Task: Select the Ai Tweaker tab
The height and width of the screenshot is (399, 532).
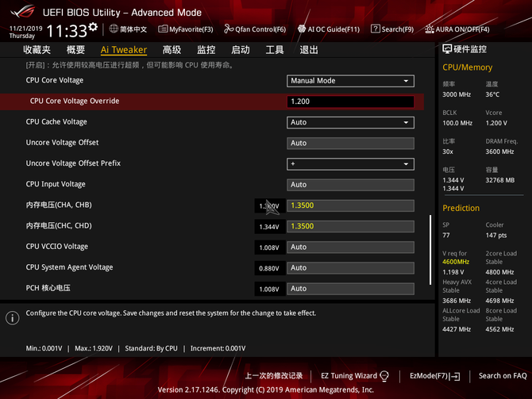Action: [124, 50]
